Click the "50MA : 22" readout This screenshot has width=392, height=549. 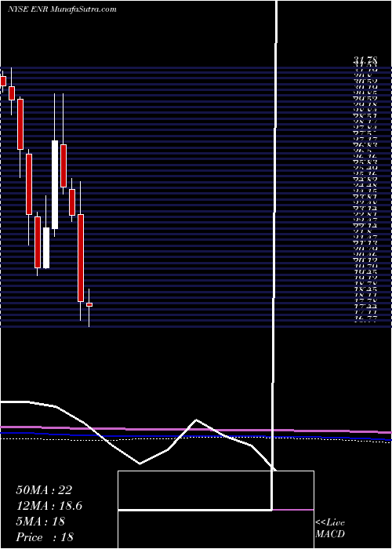(44, 490)
